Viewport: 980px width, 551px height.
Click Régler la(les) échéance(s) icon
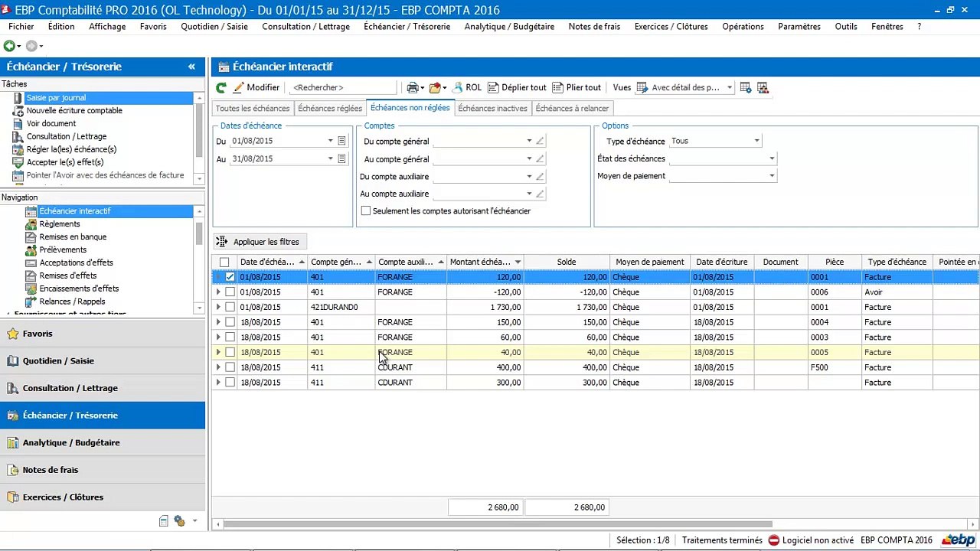click(18, 150)
